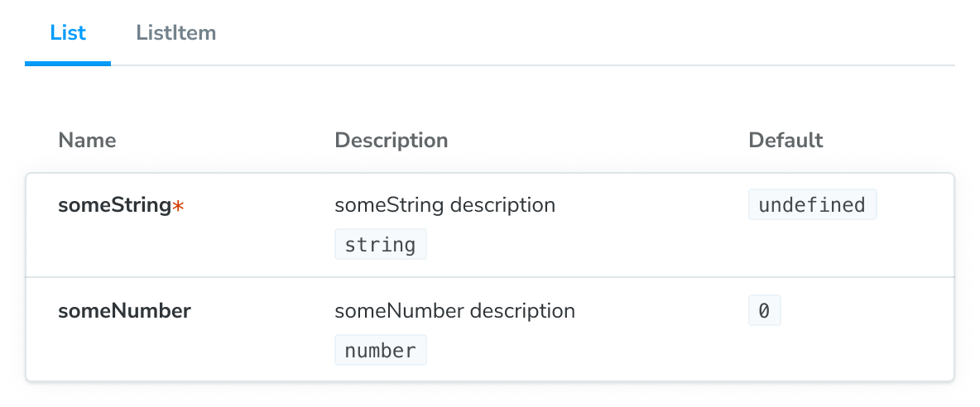Screen dimensions: 980x407
Task: Click the string type badge
Action: 381,245
